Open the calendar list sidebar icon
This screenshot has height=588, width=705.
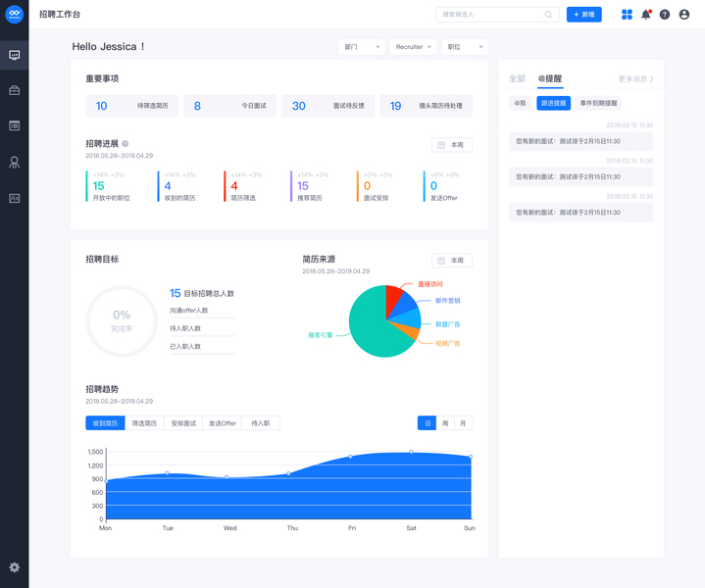click(15, 125)
